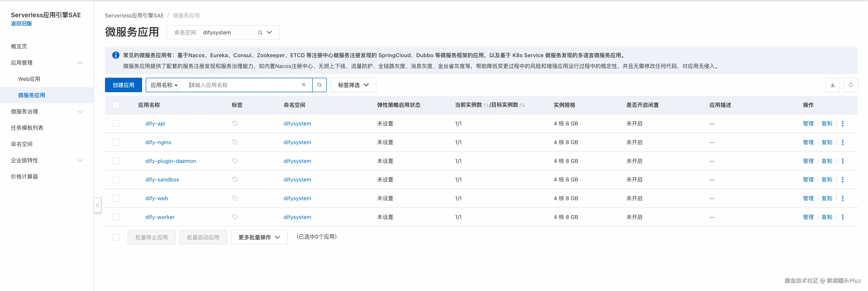Click the download export icon button
Screen dimensions: 868x291
click(x=832, y=85)
